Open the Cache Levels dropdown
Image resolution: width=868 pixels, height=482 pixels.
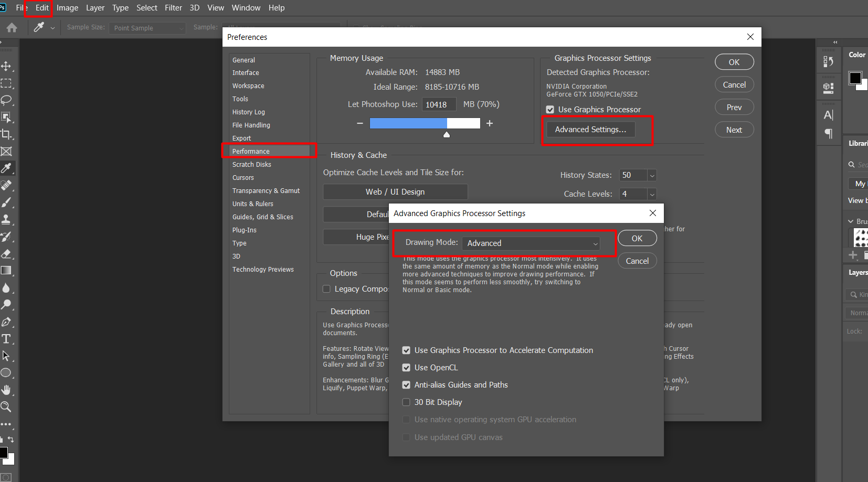(651, 194)
